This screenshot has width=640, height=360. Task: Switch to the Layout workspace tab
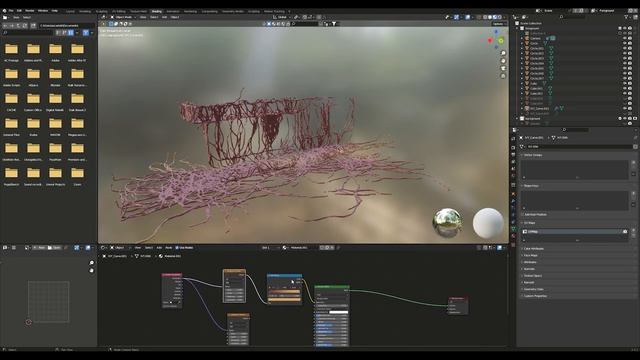(70, 11)
